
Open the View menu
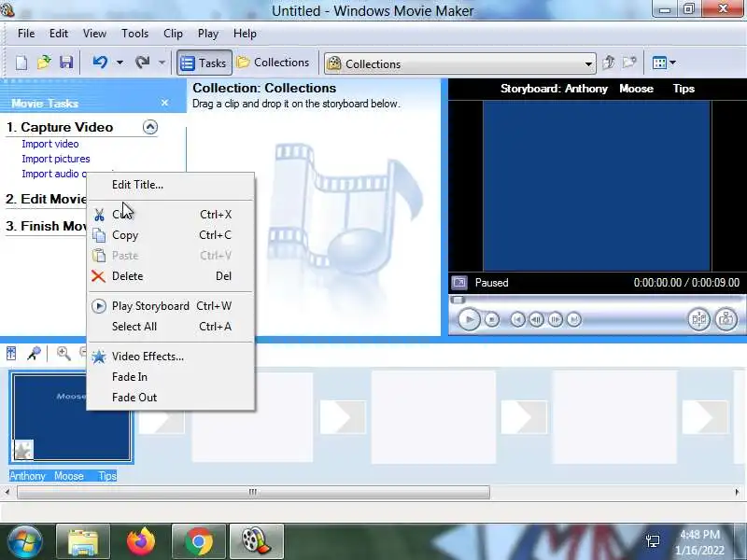click(x=94, y=34)
